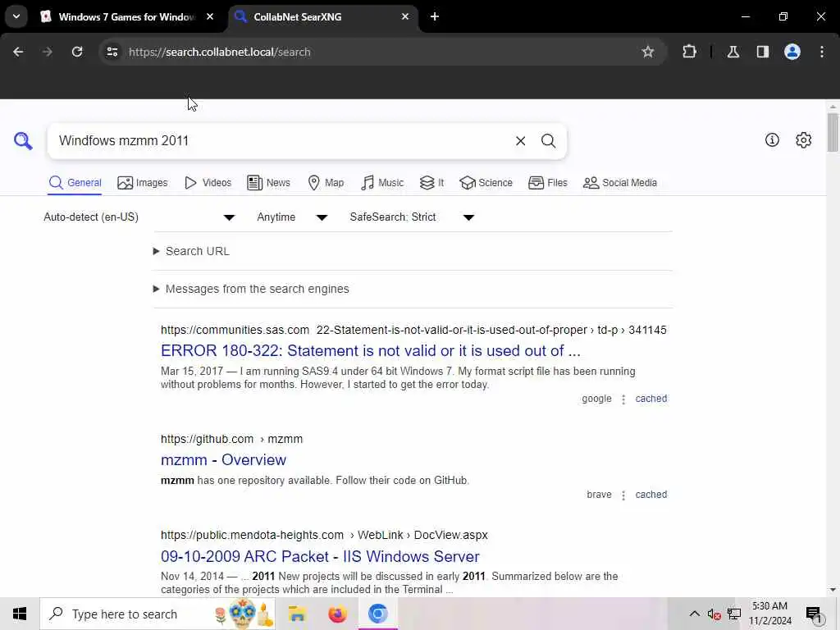View site information icon in address bar
Screen dimensions: 840x630
pos(112,52)
